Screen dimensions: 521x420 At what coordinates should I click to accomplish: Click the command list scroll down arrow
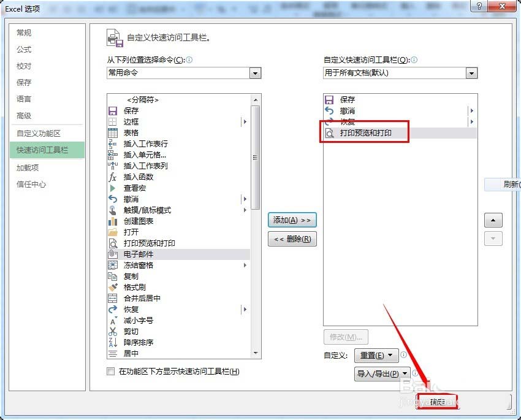point(255,353)
